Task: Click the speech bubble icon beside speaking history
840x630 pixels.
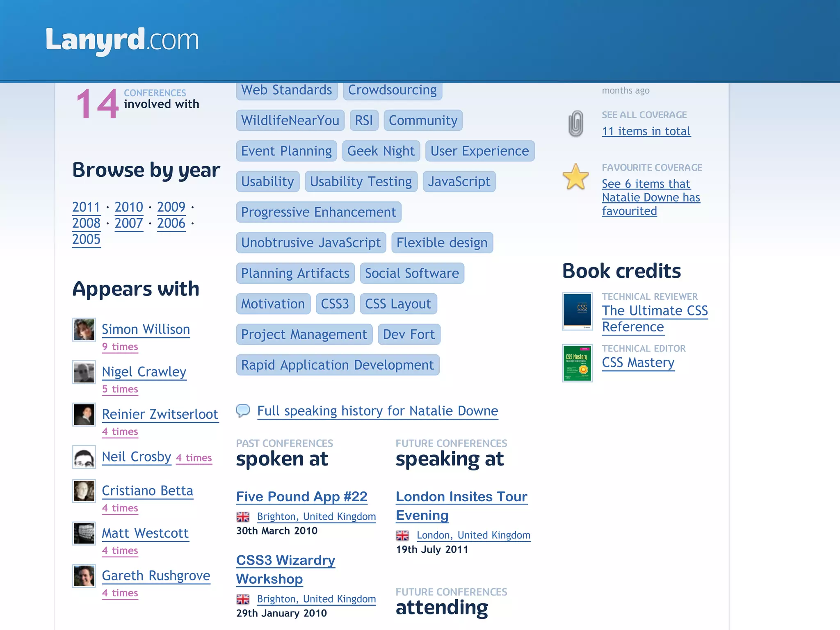Action: pos(243,411)
